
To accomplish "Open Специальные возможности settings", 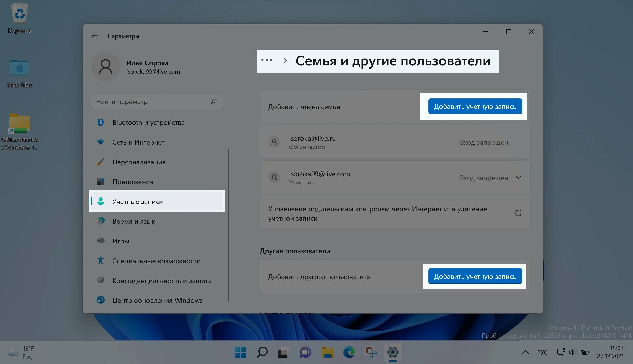I will tap(157, 261).
